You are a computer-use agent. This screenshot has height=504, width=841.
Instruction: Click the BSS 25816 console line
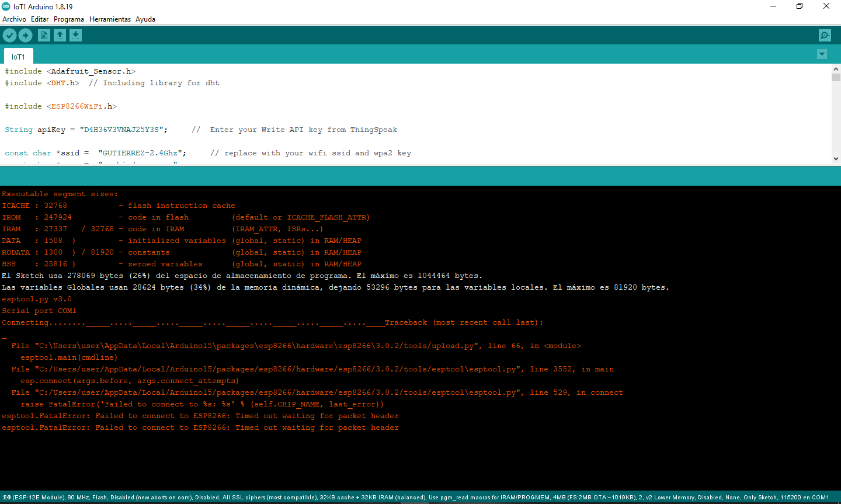point(182,264)
